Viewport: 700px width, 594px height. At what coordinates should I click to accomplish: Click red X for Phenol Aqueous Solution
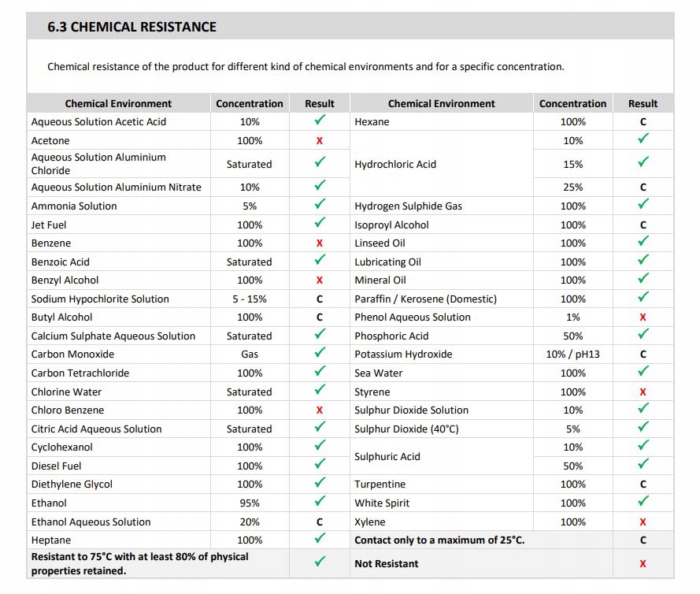click(643, 317)
